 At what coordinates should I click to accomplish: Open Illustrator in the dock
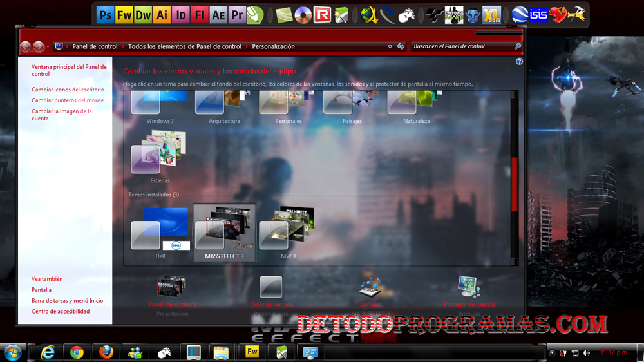point(162,15)
